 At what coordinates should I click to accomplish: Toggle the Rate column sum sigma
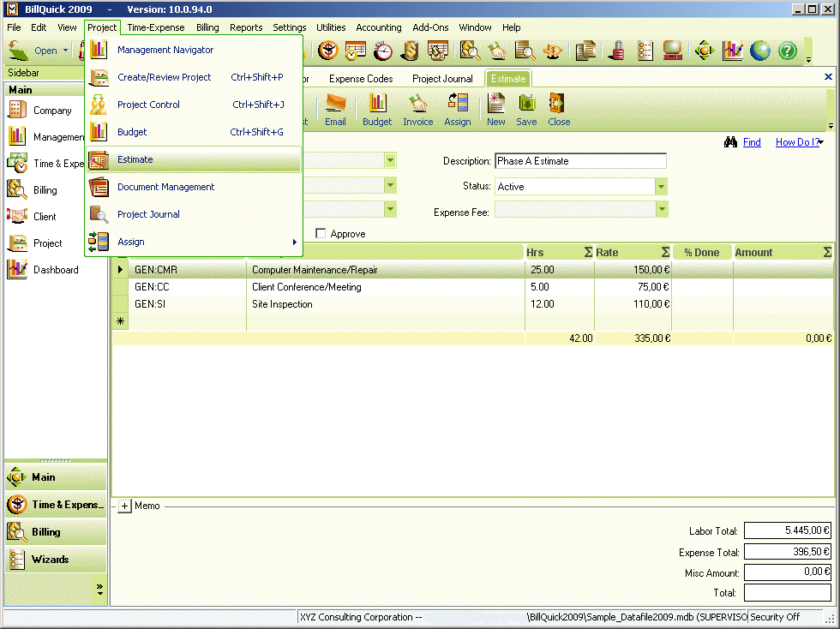(x=665, y=252)
